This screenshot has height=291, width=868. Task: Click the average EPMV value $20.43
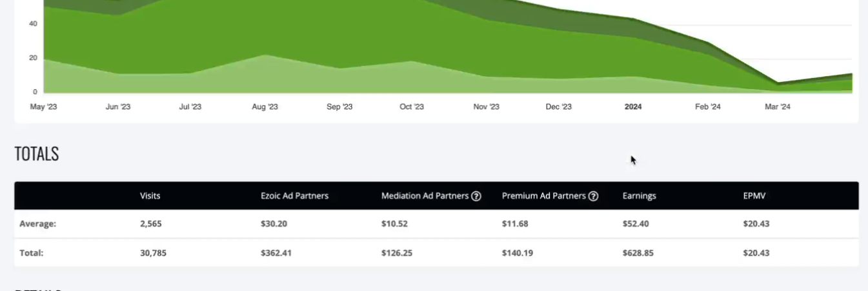pyautogui.click(x=756, y=224)
